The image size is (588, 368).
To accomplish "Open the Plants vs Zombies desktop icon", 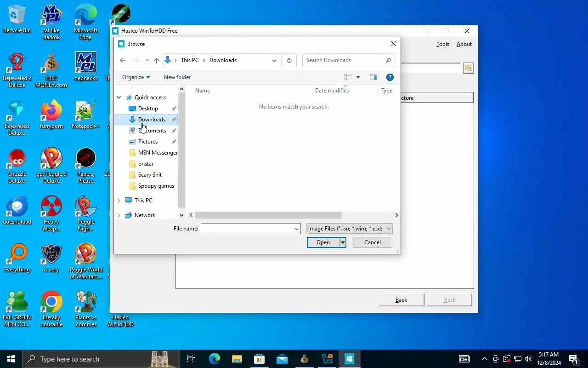I will 86,309.
